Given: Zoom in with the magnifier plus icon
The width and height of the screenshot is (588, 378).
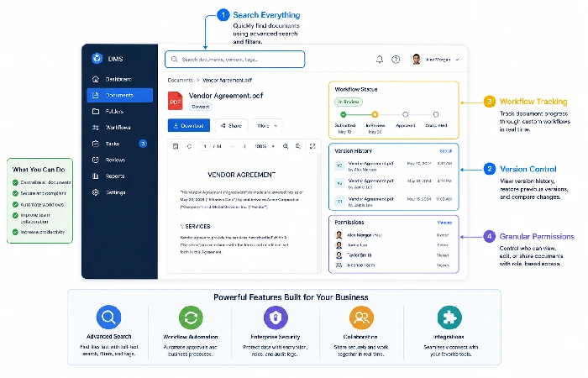Looking at the screenshot, I should click(x=286, y=146).
